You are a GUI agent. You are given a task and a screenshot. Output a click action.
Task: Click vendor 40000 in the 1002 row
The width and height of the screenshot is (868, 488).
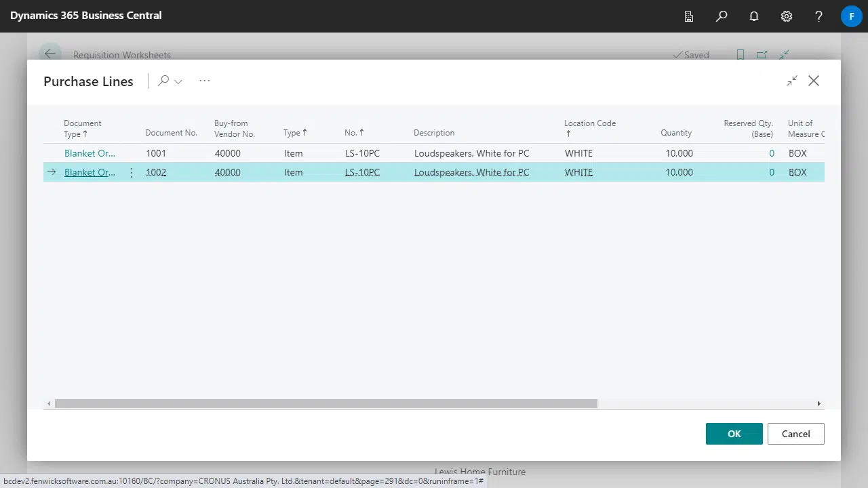pos(228,172)
